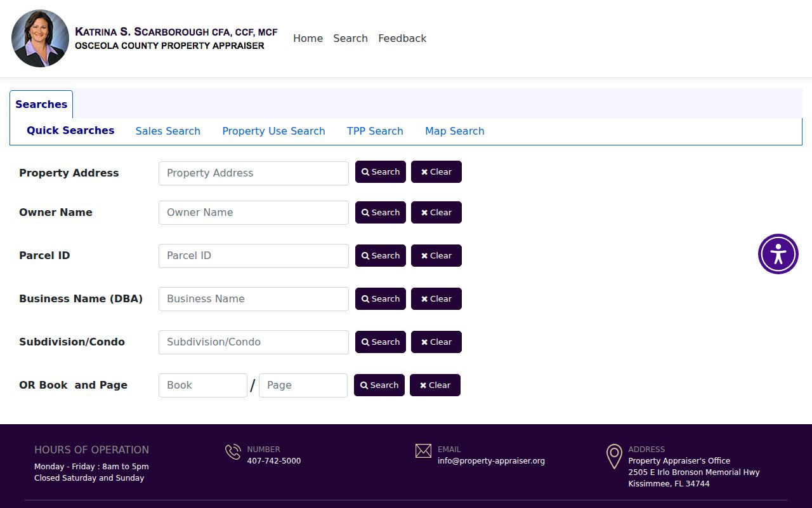Switch to the Sales Search tab

tap(167, 131)
